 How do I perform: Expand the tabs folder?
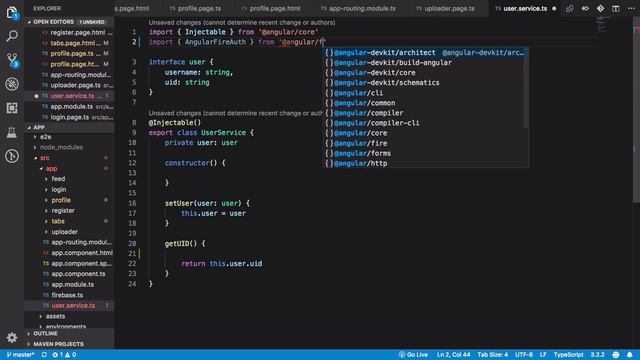coord(58,221)
